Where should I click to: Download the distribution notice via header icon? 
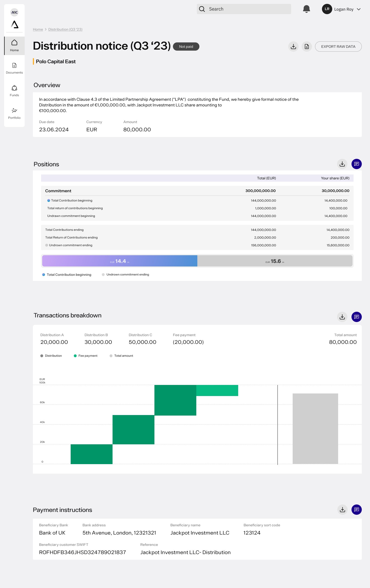point(293,47)
